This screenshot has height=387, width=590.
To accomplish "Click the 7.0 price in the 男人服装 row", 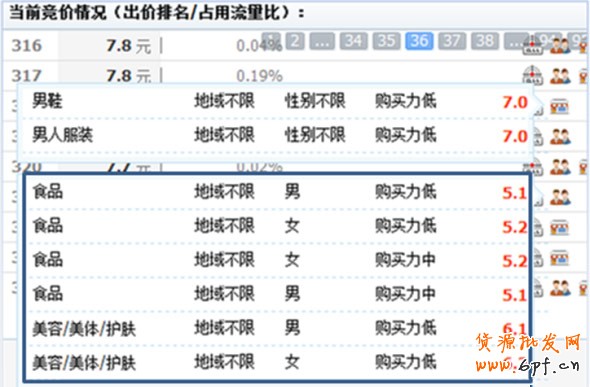I will 515,136.
